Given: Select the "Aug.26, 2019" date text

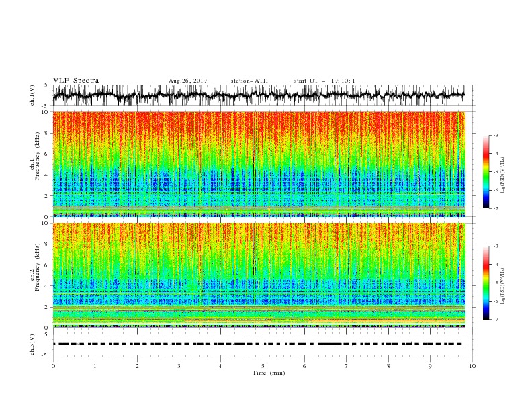Looking at the screenshot, I should pyautogui.click(x=187, y=81).
